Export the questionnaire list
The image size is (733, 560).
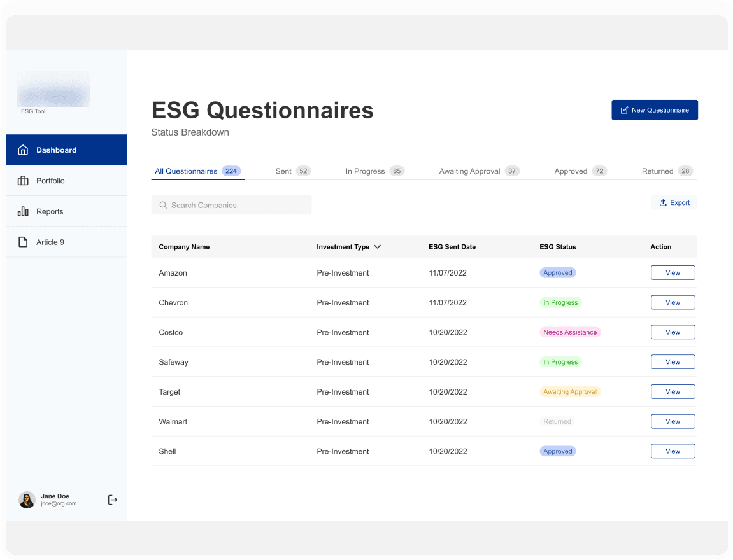point(674,203)
